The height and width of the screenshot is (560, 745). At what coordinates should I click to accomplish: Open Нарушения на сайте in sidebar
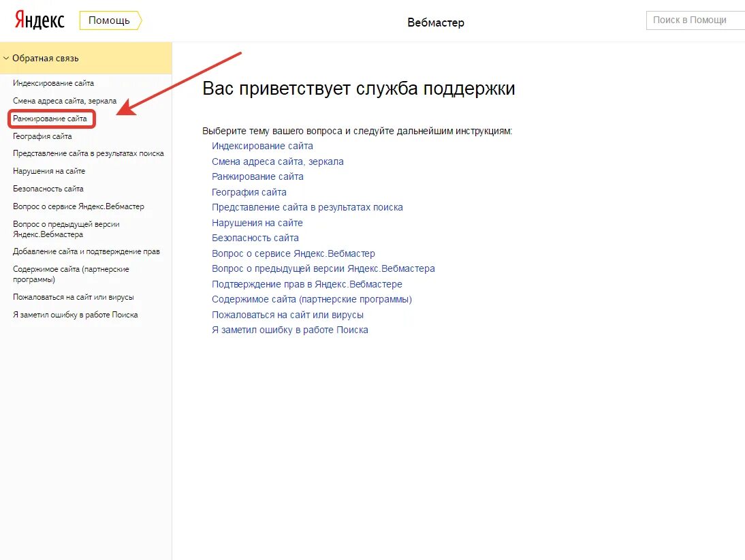(49, 171)
